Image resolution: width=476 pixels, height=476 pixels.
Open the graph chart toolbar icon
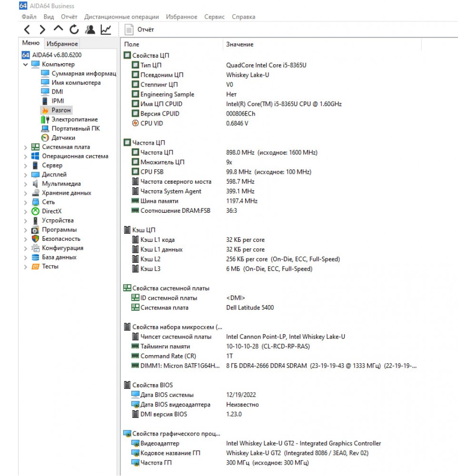click(106, 30)
